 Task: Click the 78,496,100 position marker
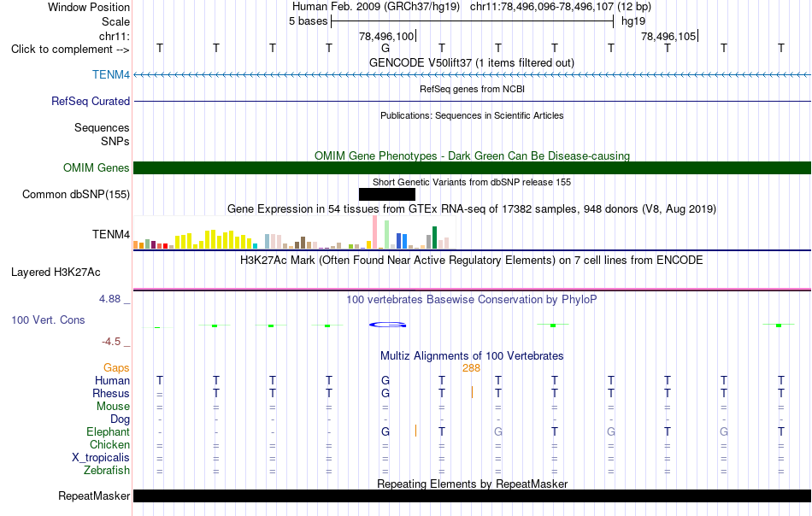(387, 36)
